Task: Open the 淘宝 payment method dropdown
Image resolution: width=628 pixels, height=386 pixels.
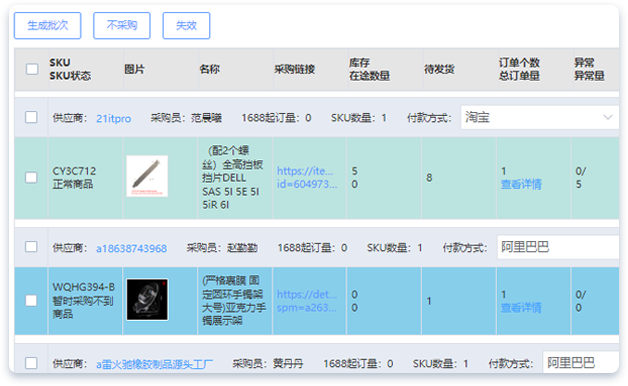Action: coord(539,117)
